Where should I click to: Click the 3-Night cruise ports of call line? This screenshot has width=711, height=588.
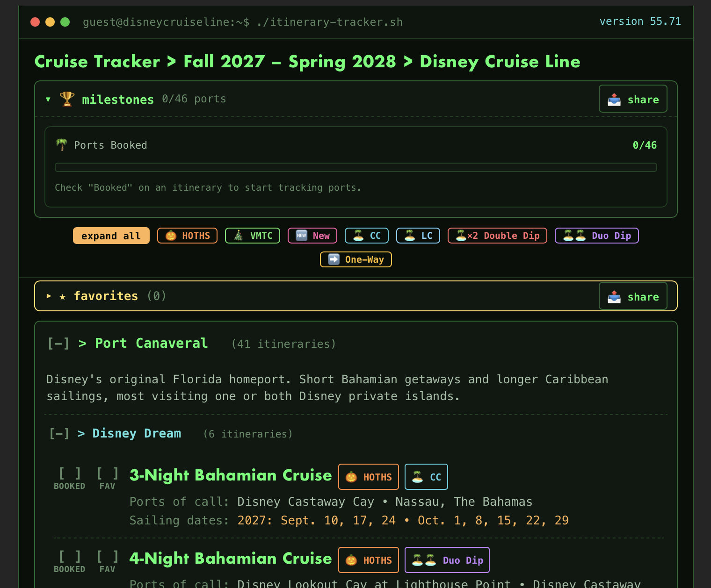point(331,502)
